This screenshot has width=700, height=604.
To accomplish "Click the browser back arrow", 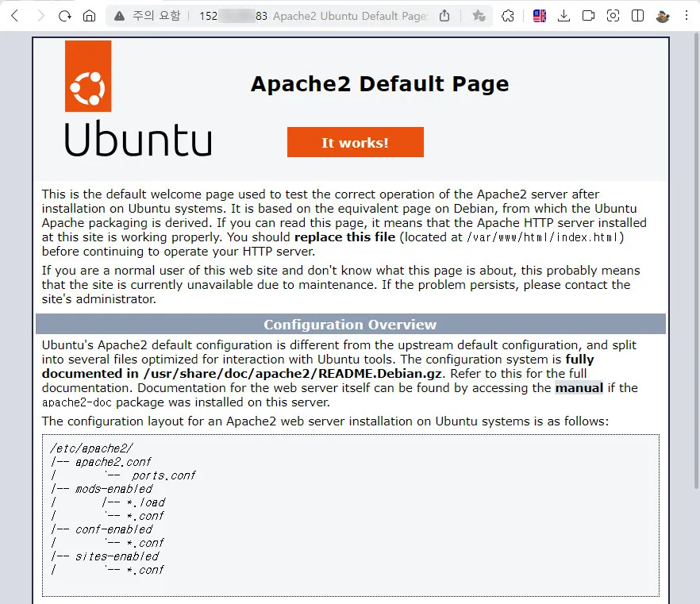I will [14, 16].
